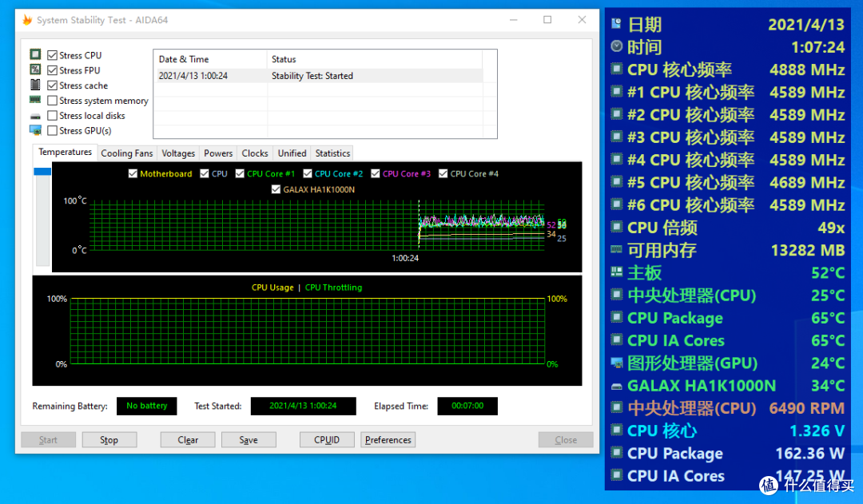Click the cache chip icon beside Stress cache

pyautogui.click(x=35, y=85)
